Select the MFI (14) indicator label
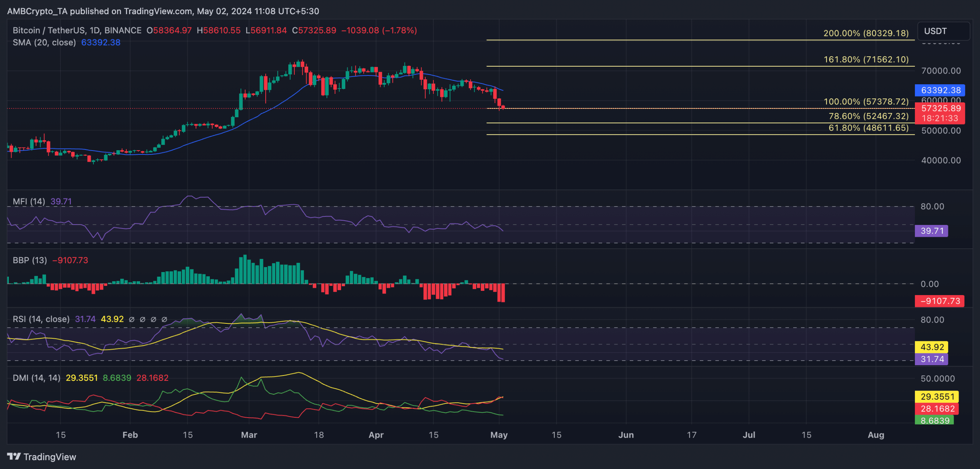This screenshot has height=469, width=980. pyautogui.click(x=29, y=202)
